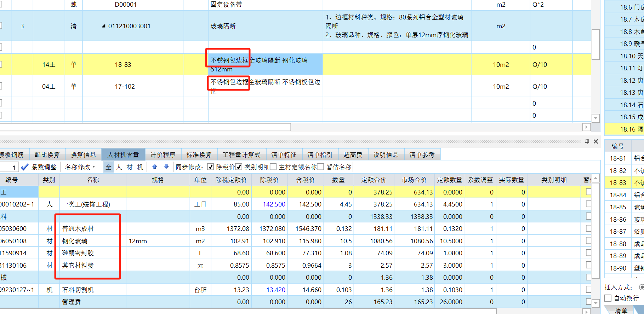Switch to 标准换算 tab
Image resolution: width=644 pixels, height=314 pixels.
199,155
